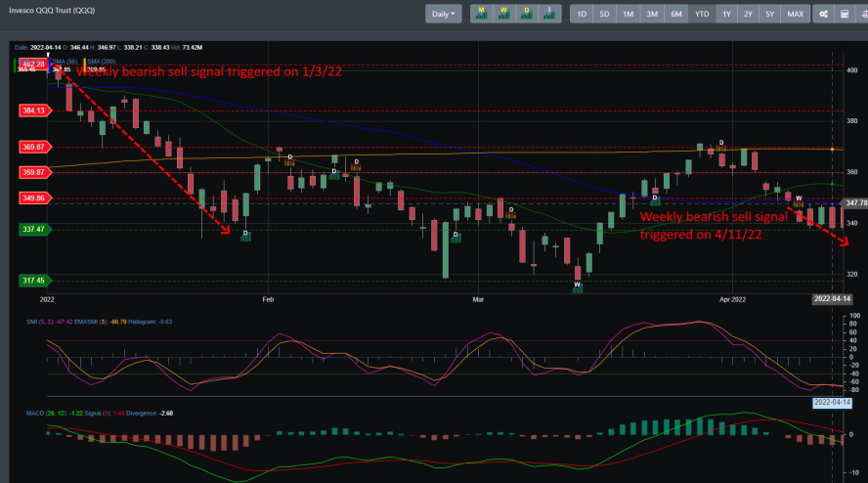Click the 369.87 resistance price label

(x=34, y=147)
